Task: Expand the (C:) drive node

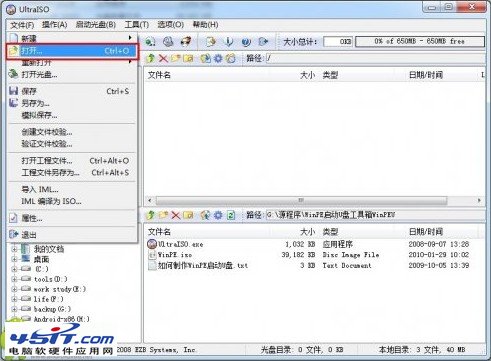Action: (x=14, y=269)
